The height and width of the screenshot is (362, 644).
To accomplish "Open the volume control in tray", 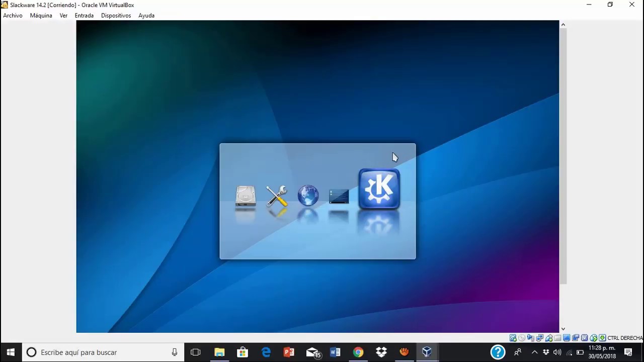I will (x=557, y=352).
